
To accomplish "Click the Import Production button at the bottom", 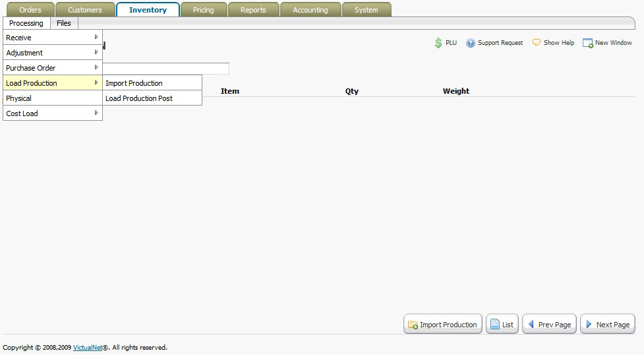I will pyautogui.click(x=443, y=324).
